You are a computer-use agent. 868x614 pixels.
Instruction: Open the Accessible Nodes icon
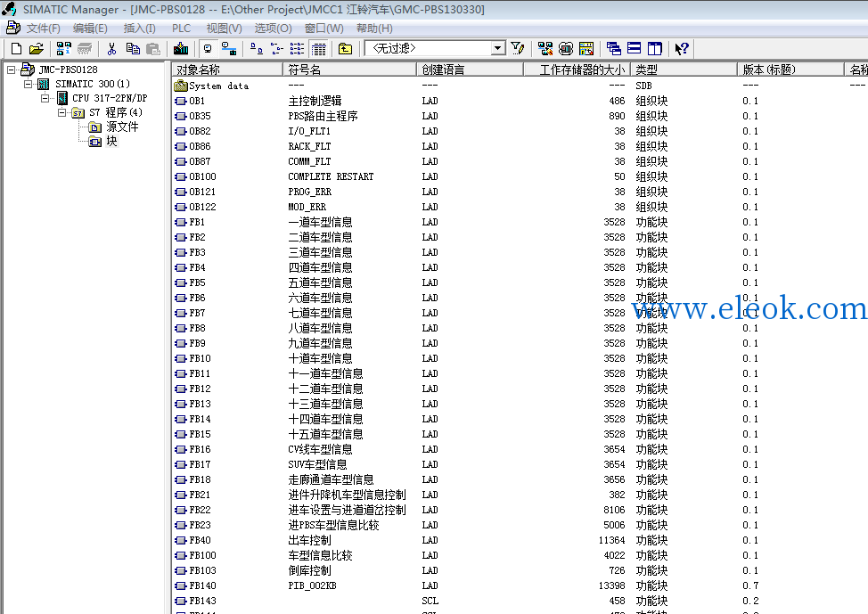[x=63, y=49]
